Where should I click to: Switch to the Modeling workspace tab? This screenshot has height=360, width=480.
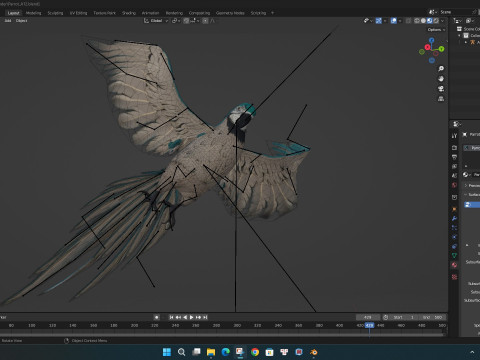33,13
